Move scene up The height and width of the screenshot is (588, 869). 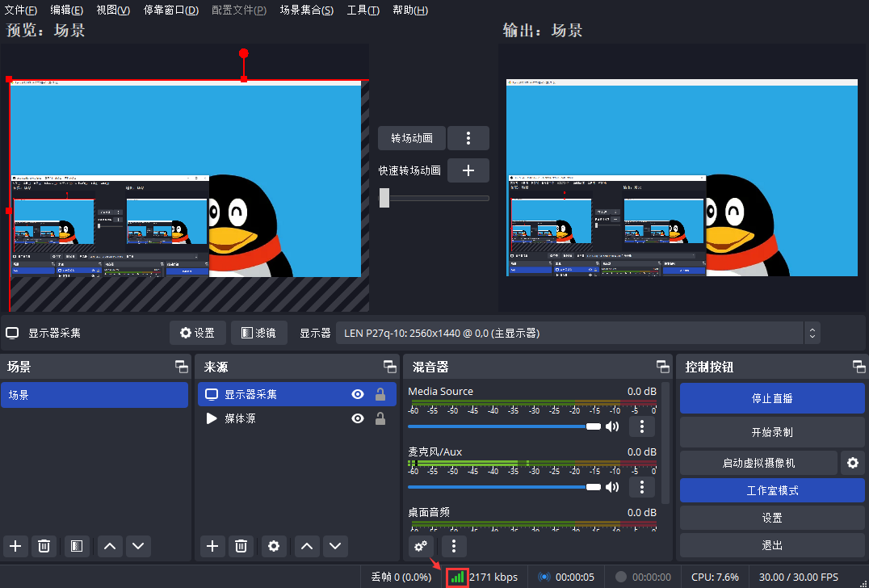pyautogui.click(x=110, y=547)
